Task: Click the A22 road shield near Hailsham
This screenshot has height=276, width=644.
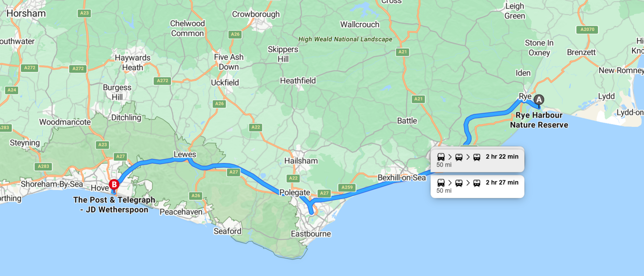Action: (x=293, y=178)
